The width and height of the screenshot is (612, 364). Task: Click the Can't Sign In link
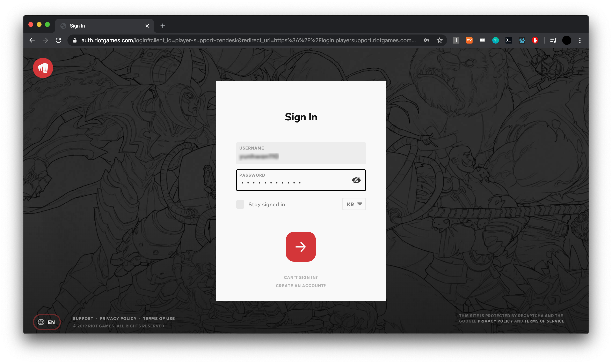300,277
